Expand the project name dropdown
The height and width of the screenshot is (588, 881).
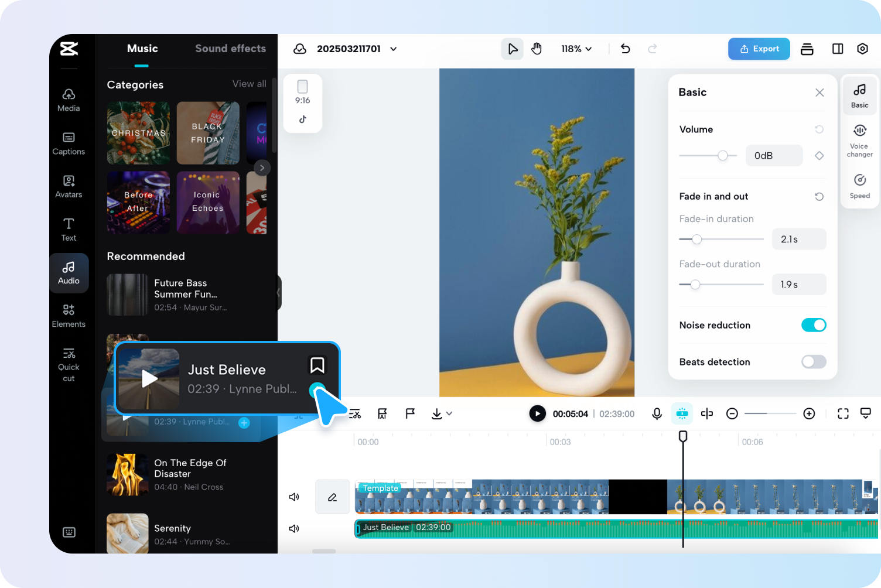click(x=393, y=49)
